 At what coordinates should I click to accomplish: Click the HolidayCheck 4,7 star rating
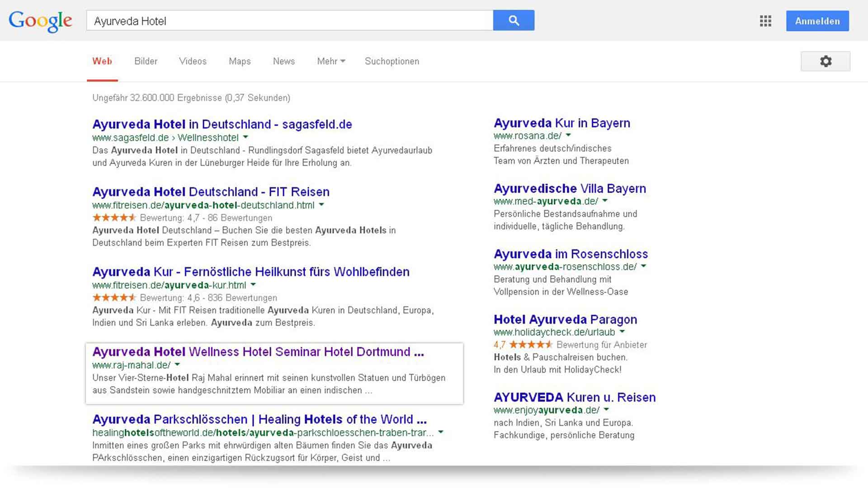pyautogui.click(x=531, y=345)
